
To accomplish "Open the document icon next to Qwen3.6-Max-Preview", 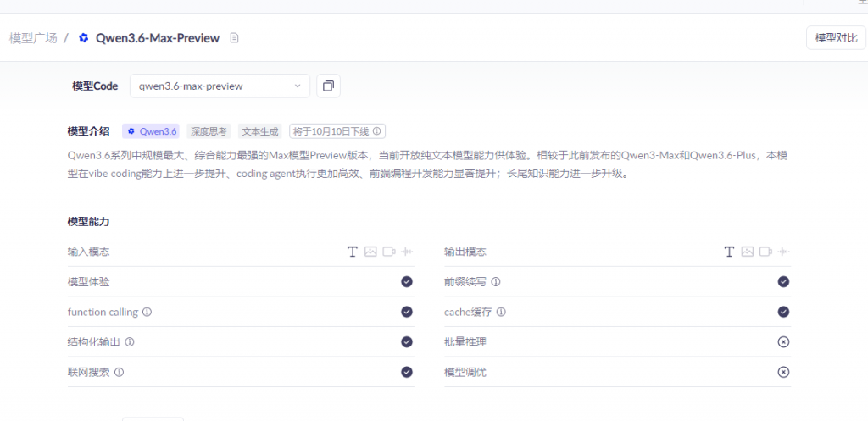I will pos(235,38).
